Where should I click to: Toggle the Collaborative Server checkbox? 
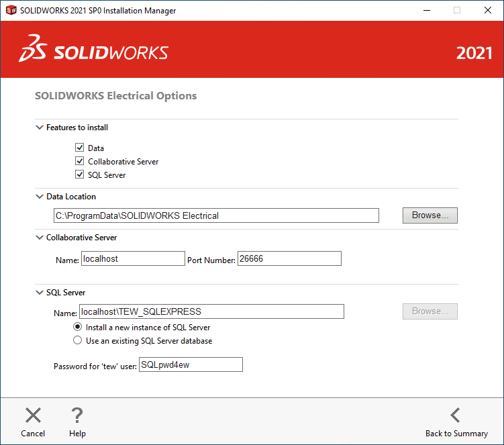[79, 161]
